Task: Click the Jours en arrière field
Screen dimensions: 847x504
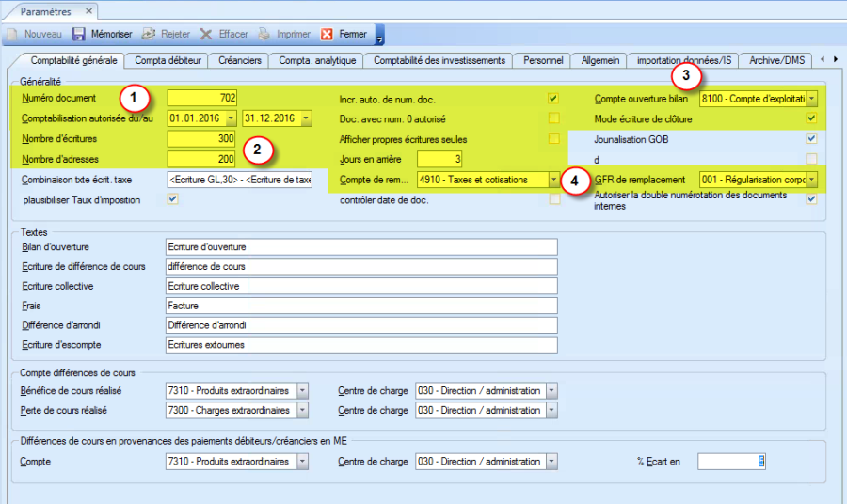Action: tap(439, 159)
